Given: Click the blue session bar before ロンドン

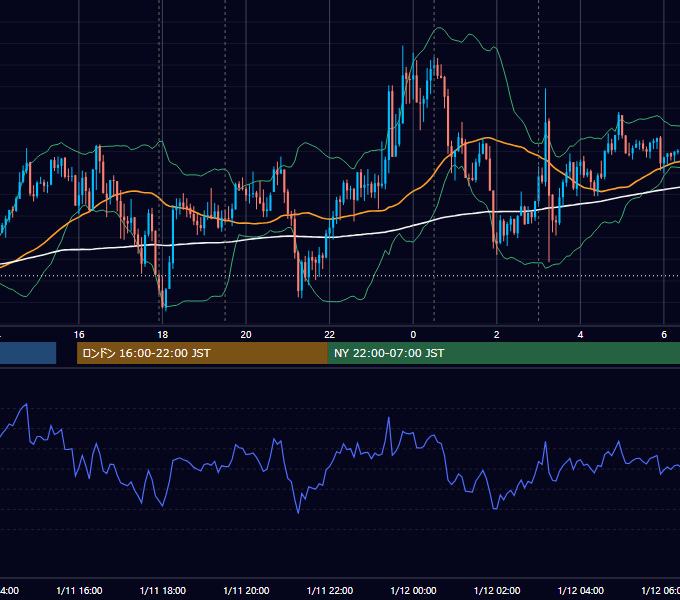Looking at the screenshot, I should 28,353.
